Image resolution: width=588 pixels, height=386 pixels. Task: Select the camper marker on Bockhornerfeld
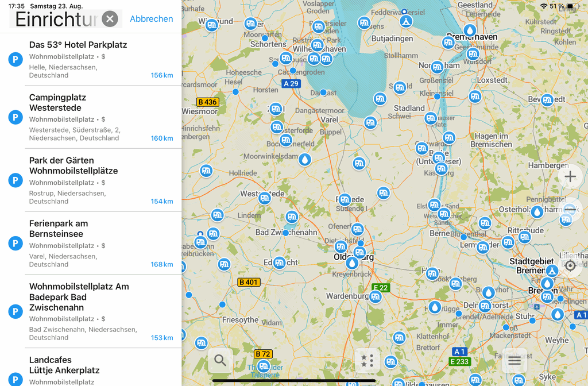[286, 140]
